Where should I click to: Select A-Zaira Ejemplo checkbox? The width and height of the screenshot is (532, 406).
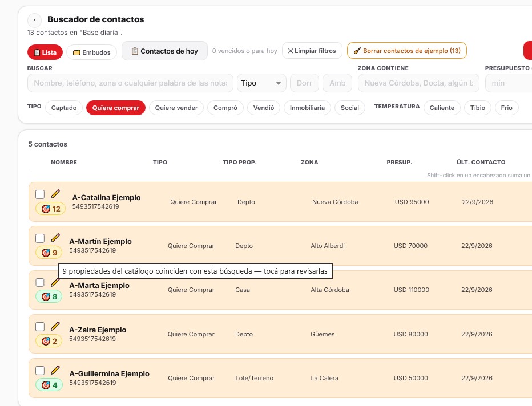point(40,327)
